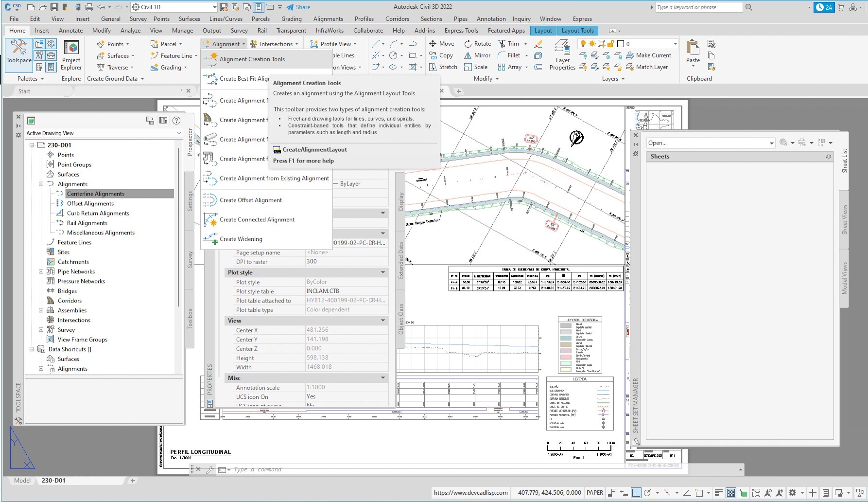Screen dimensions: 868x502
Task: Open the Layer Properties manager
Action: (x=562, y=55)
